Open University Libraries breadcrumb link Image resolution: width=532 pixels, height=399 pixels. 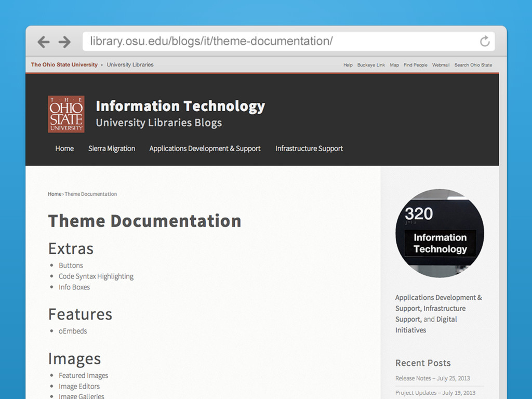(130, 64)
